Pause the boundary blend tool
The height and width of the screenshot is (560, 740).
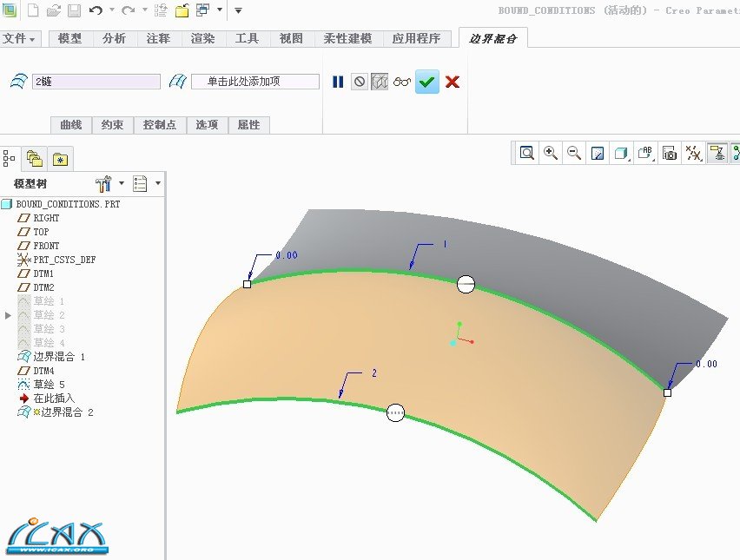click(338, 82)
